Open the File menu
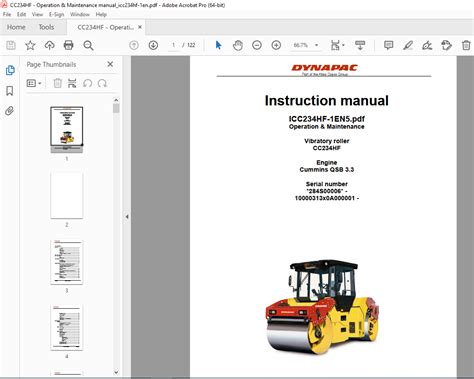The image size is (474, 379). pyautogui.click(x=7, y=14)
